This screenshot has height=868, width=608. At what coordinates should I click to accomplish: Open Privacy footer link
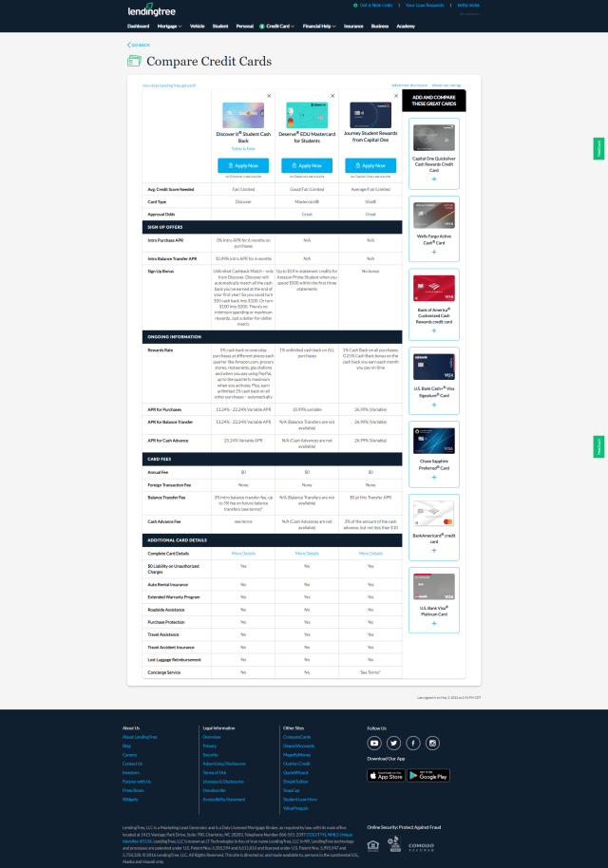click(x=209, y=745)
